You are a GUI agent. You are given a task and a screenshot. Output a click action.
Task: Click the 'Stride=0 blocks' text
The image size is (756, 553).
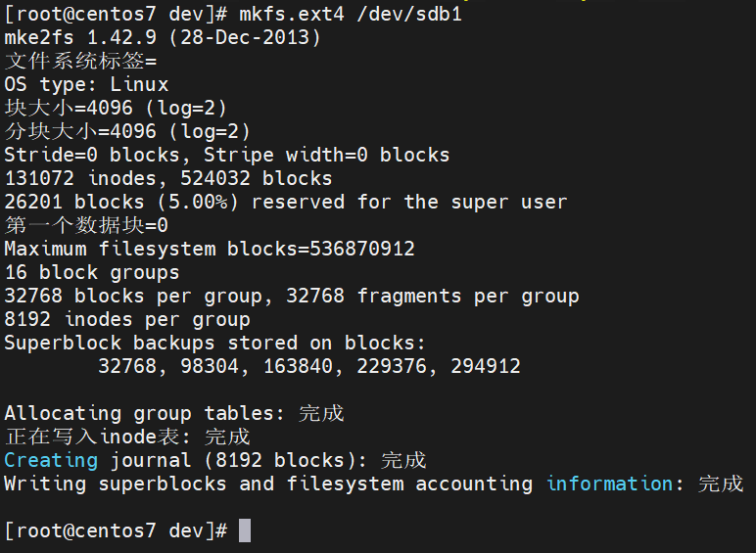click(x=92, y=155)
